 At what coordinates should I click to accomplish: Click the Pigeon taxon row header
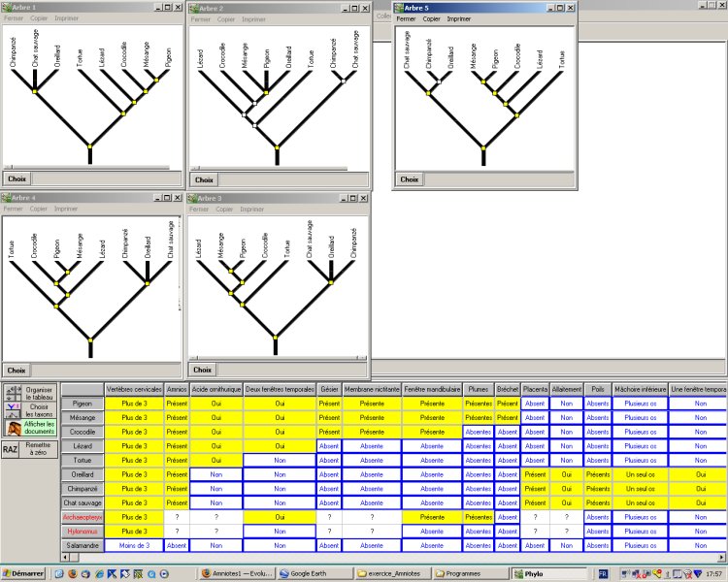point(82,404)
